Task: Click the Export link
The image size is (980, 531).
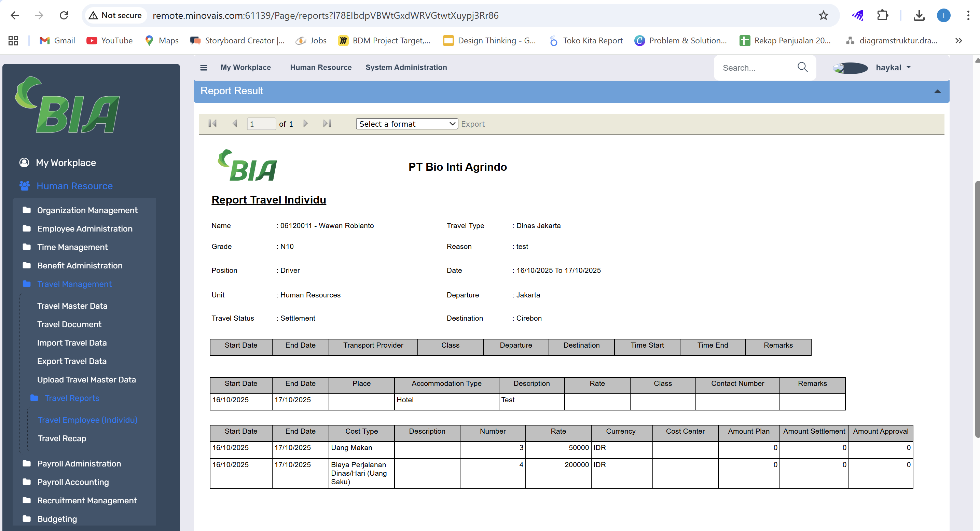Action: (472, 124)
